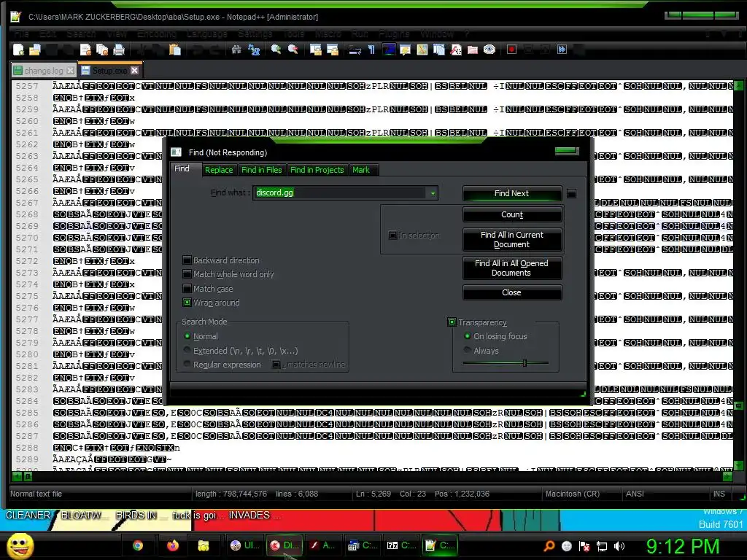The width and height of the screenshot is (747, 560).
Task: Close the change.log tab with its X
Action: [x=71, y=71]
